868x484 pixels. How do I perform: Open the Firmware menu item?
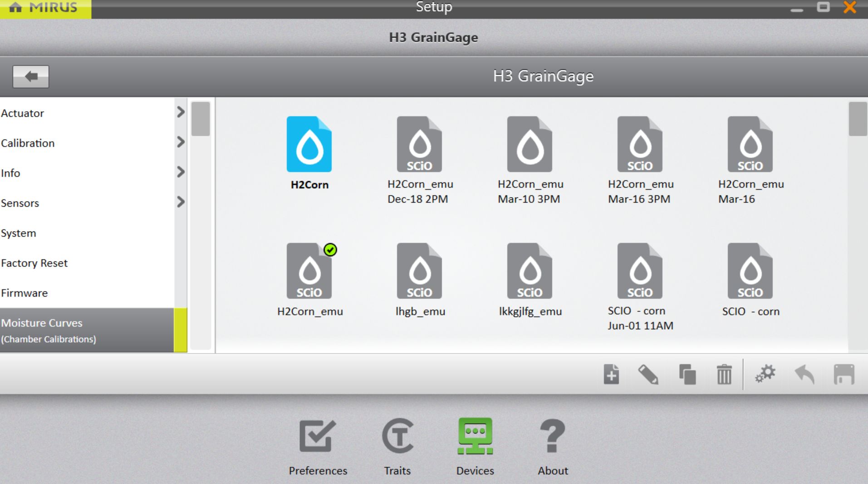pos(25,293)
